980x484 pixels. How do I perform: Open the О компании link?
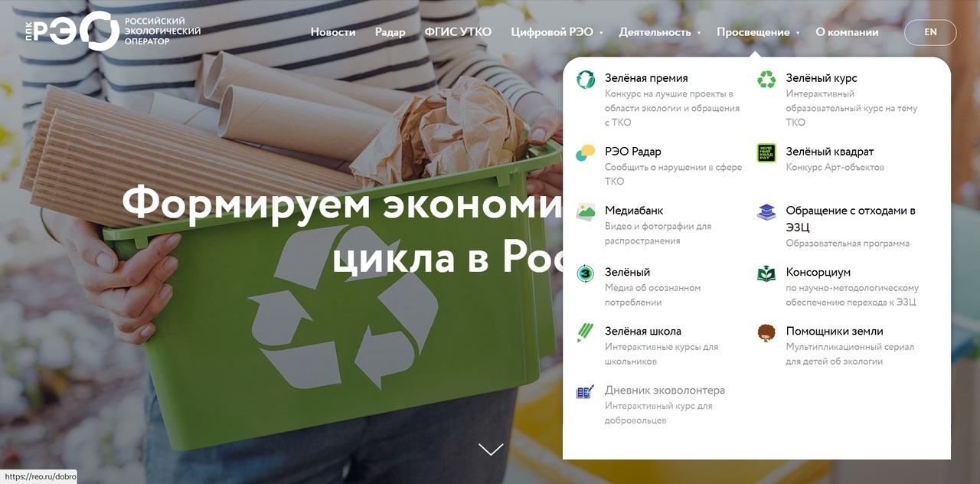click(847, 32)
